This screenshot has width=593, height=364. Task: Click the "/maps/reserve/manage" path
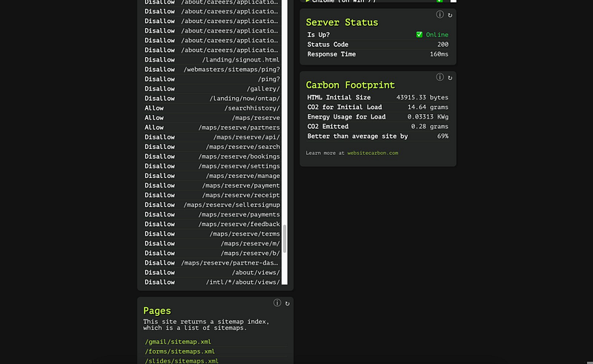click(243, 176)
